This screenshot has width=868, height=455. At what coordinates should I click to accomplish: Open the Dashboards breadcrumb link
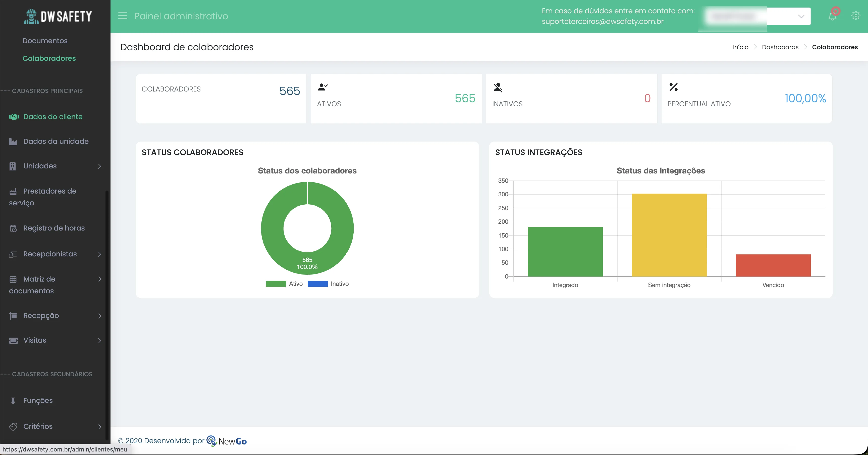tap(780, 47)
